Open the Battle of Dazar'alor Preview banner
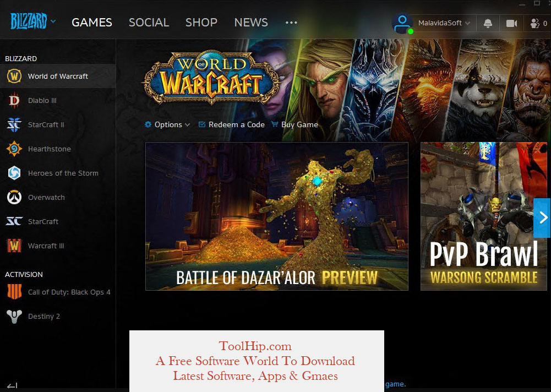551x392 pixels. tap(276, 216)
